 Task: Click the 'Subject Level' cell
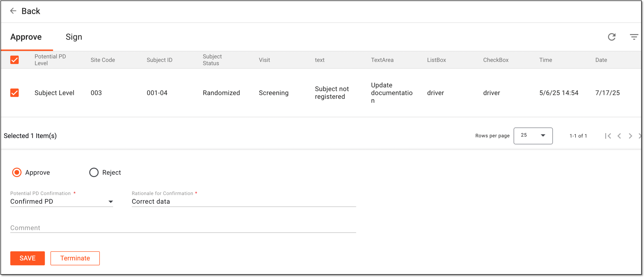click(x=54, y=93)
